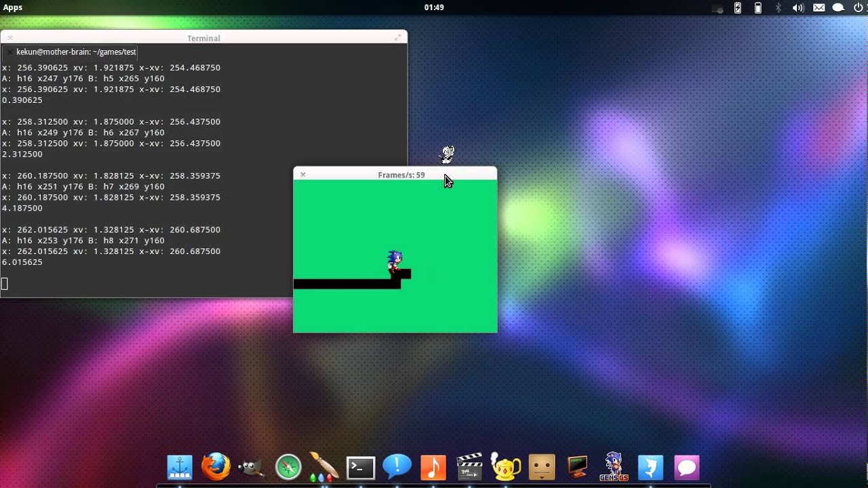
Task: Open the blue exclamation speech bubble app
Action: [x=397, y=466]
